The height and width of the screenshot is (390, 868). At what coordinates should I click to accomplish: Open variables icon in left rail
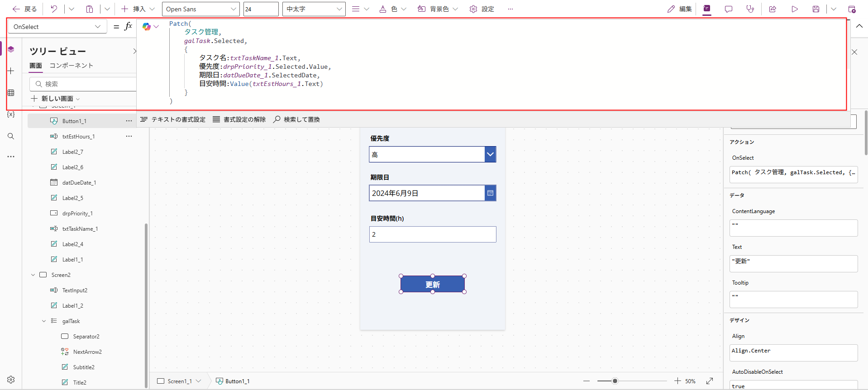click(11, 114)
